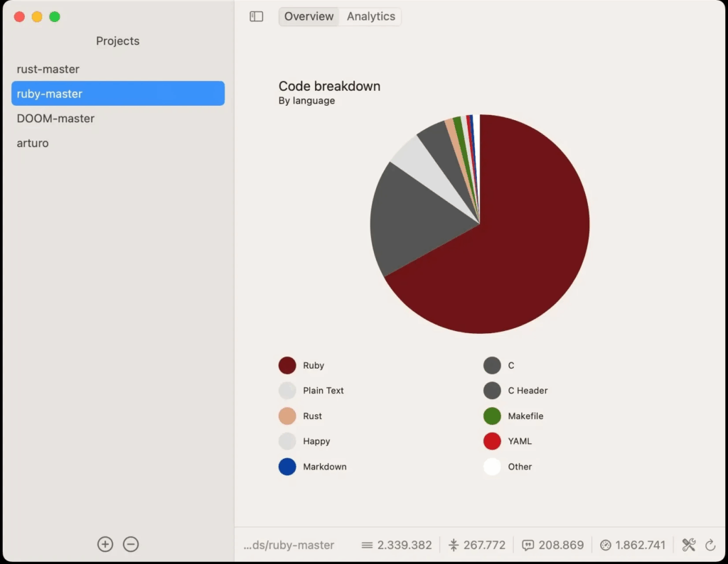Click the C Header legend swatch
The height and width of the screenshot is (564, 728).
[x=492, y=391]
